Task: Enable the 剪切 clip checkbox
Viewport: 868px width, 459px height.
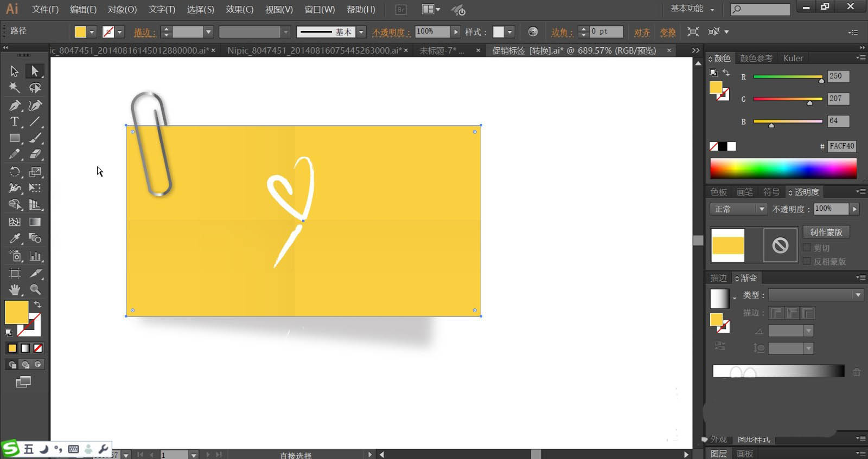Action: coord(807,248)
